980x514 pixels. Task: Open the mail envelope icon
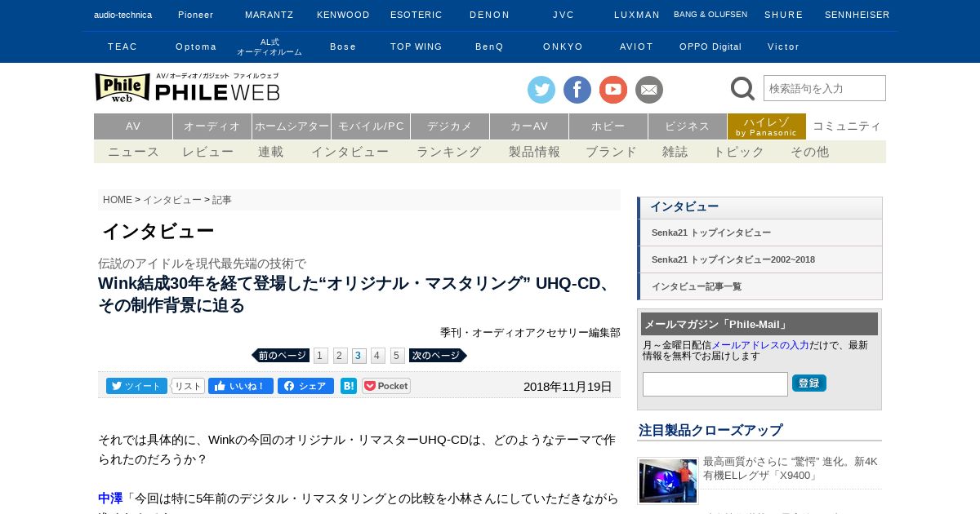[x=649, y=90]
